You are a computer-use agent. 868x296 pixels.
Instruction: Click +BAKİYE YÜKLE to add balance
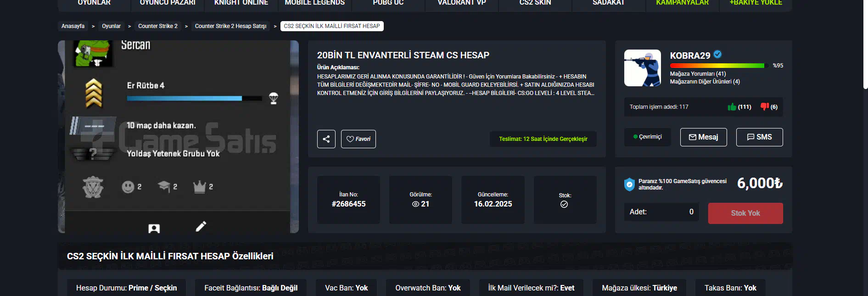click(756, 3)
